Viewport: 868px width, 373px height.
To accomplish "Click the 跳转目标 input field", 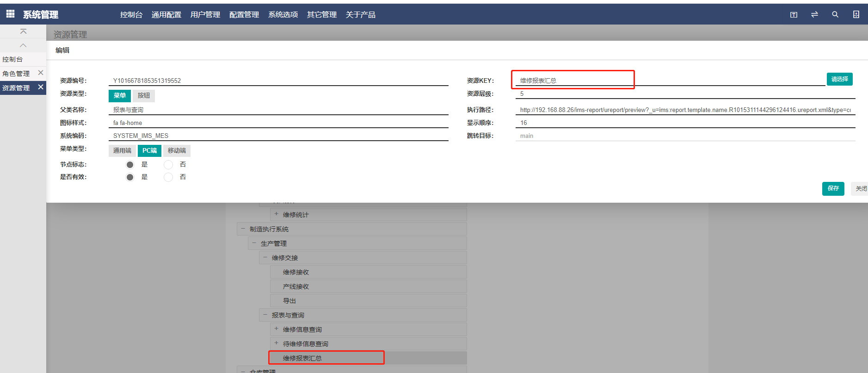I will [x=685, y=136].
